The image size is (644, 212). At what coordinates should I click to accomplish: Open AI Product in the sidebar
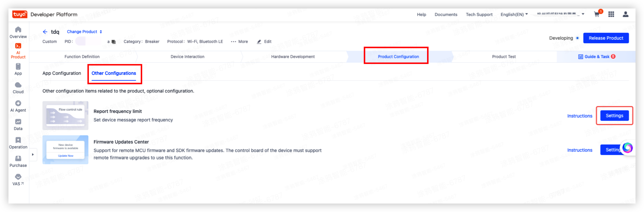click(x=18, y=51)
